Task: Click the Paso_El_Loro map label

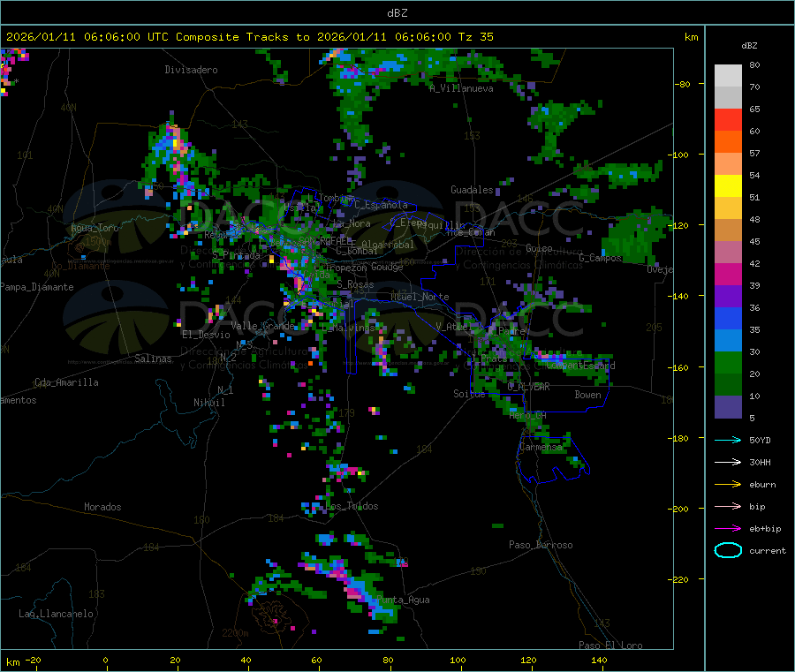Action: (610, 646)
